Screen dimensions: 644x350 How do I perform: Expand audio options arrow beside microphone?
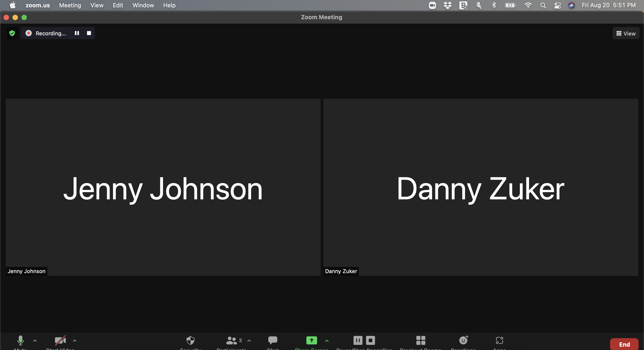click(x=35, y=341)
